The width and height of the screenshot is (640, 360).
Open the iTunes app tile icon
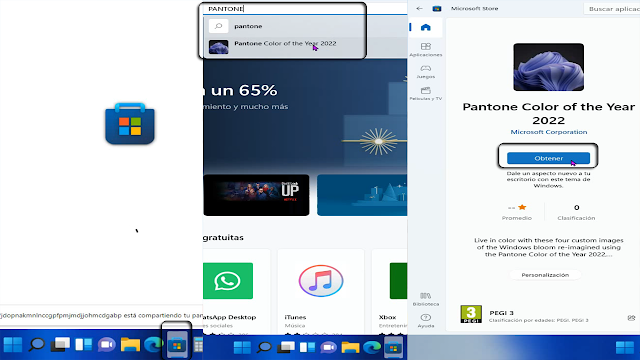click(321, 281)
